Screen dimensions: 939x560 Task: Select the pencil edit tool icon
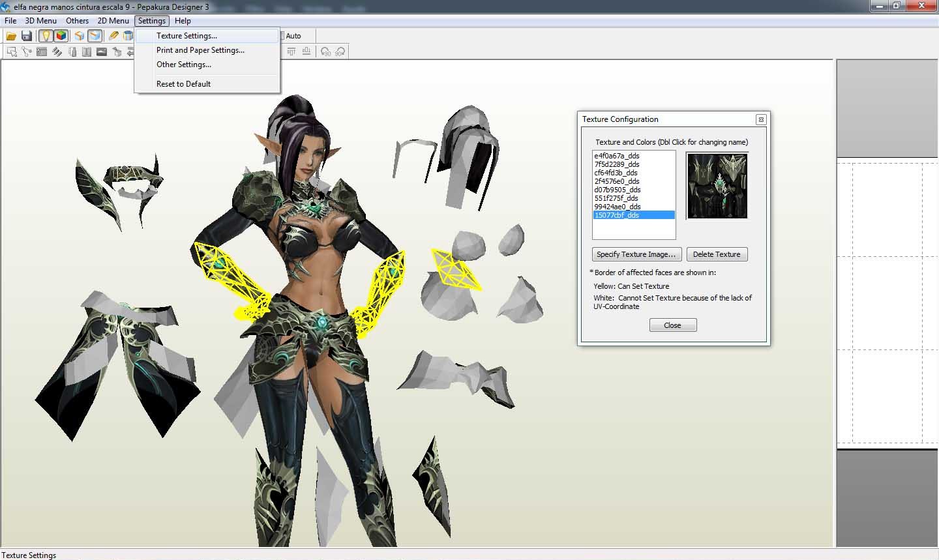[113, 36]
